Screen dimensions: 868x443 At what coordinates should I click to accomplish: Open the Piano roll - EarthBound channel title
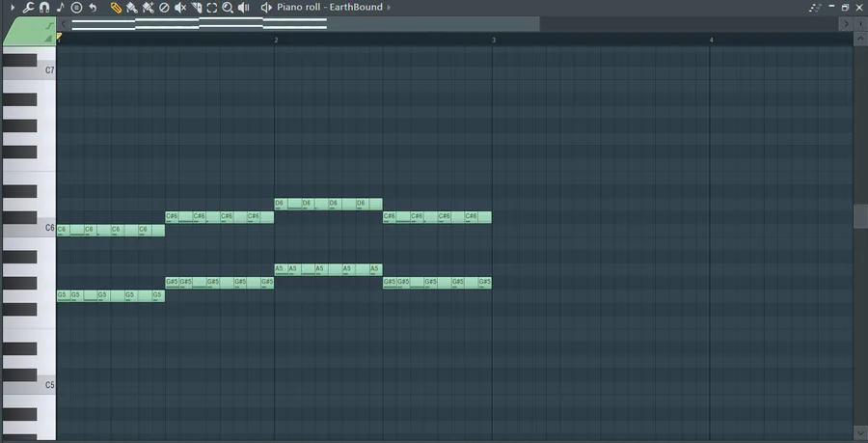click(x=330, y=7)
